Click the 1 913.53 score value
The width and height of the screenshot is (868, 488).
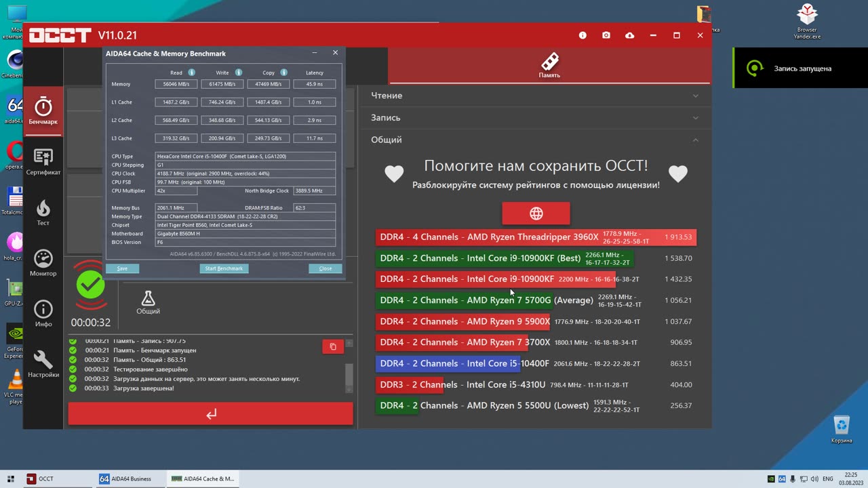(678, 237)
